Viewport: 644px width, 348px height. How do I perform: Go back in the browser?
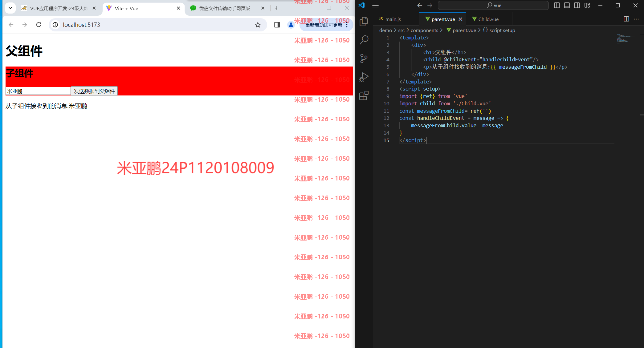coord(11,25)
